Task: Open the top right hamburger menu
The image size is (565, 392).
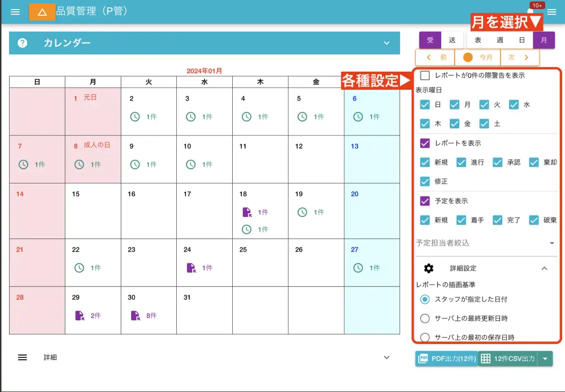Action: (x=551, y=12)
